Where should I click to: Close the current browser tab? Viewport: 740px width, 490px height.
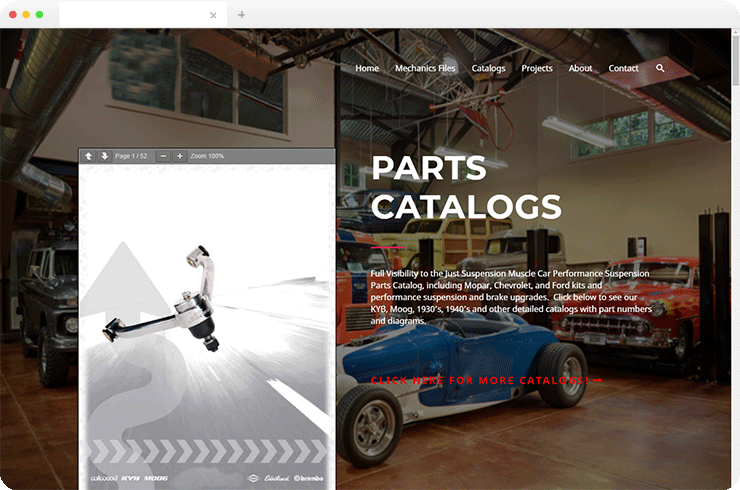point(213,15)
